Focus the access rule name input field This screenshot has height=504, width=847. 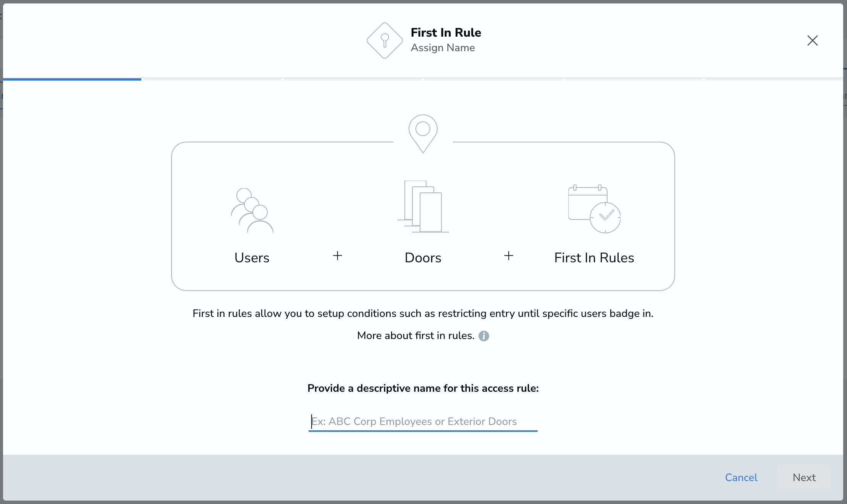pos(423,422)
